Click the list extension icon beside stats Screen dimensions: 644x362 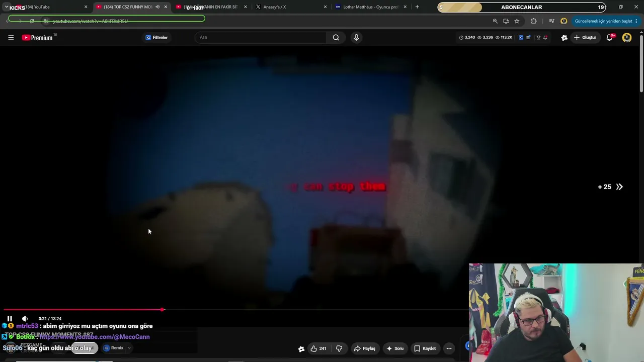(528, 38)
